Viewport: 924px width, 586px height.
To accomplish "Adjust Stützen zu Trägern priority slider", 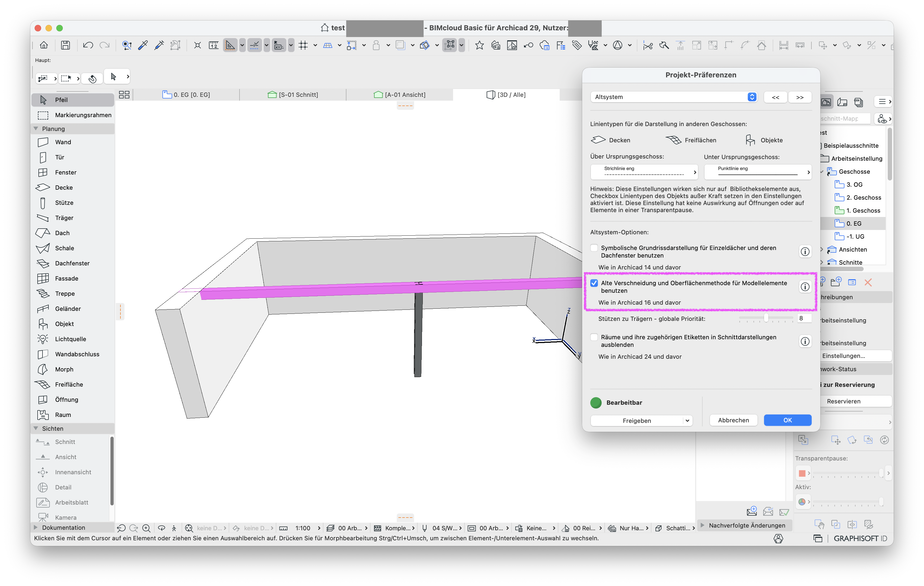I will point(766,318).
